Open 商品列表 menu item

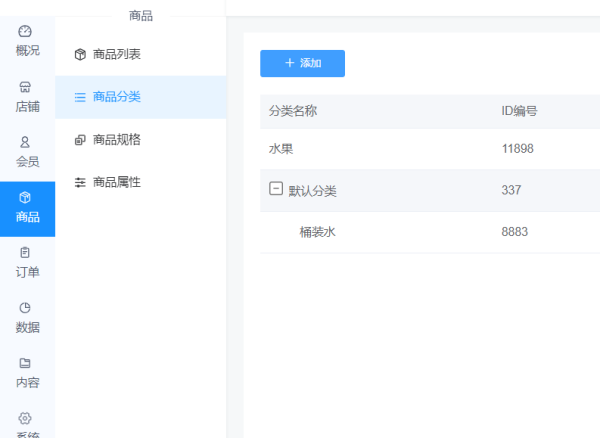116,54
